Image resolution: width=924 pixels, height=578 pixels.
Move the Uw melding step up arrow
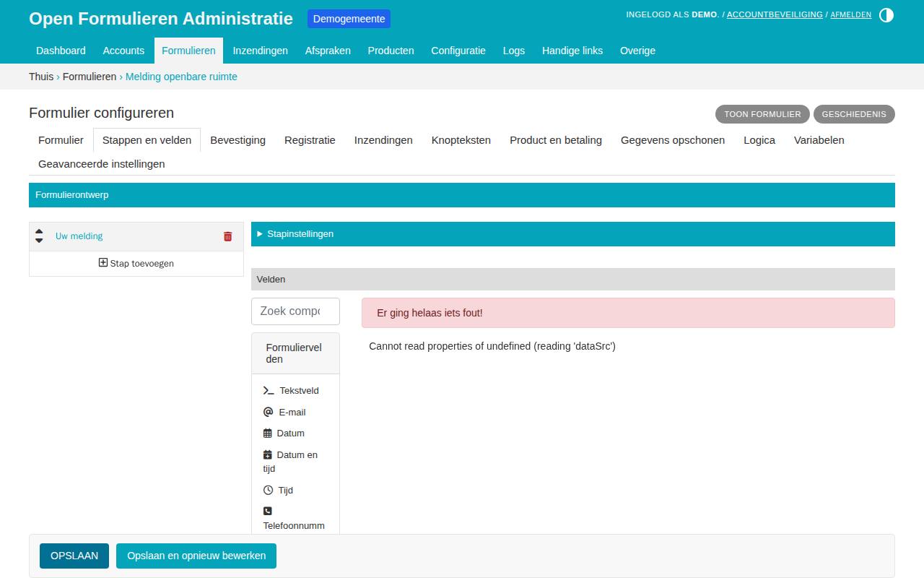pyautogui.click(x=39, y=231)
